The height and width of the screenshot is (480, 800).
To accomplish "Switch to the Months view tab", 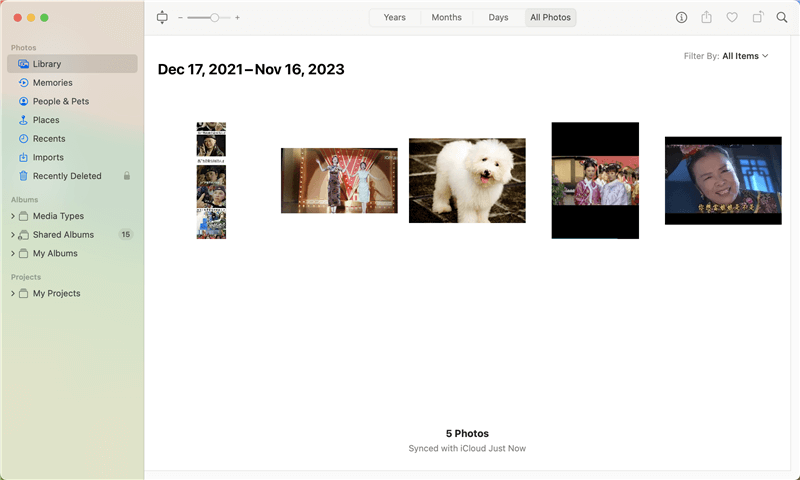I will click(x=446, y=17).
